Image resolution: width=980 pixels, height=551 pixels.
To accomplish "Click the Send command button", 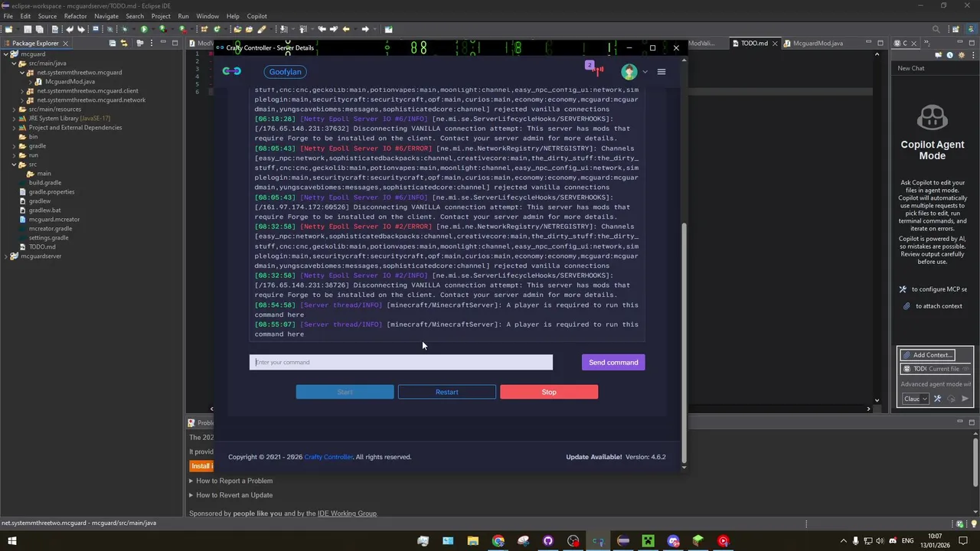I will click(613, 362).
